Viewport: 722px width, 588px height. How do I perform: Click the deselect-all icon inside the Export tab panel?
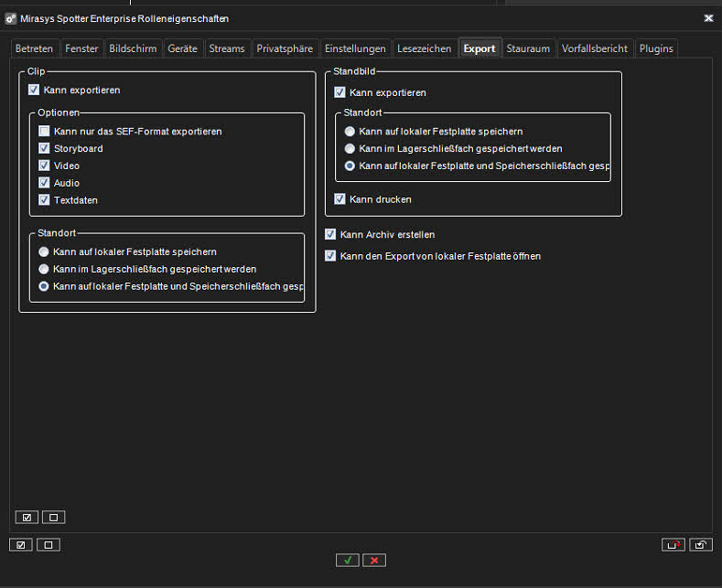point(53,518)
